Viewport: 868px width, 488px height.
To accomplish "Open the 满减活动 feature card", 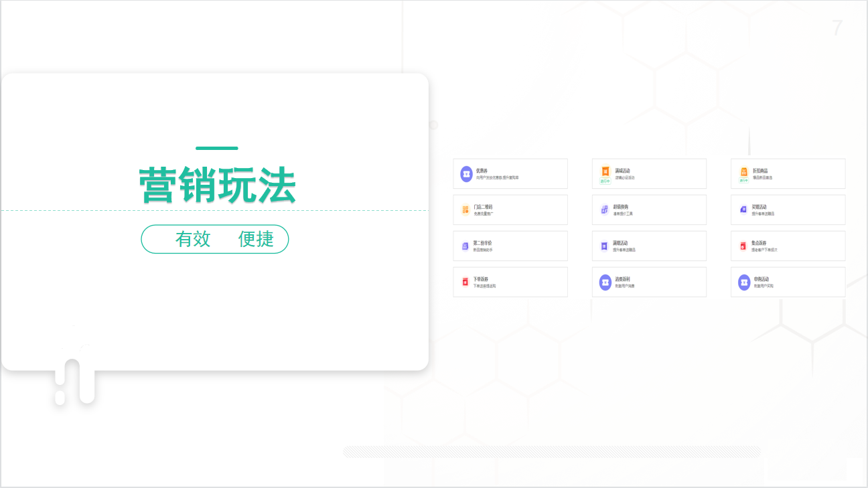I will point(649,173).
